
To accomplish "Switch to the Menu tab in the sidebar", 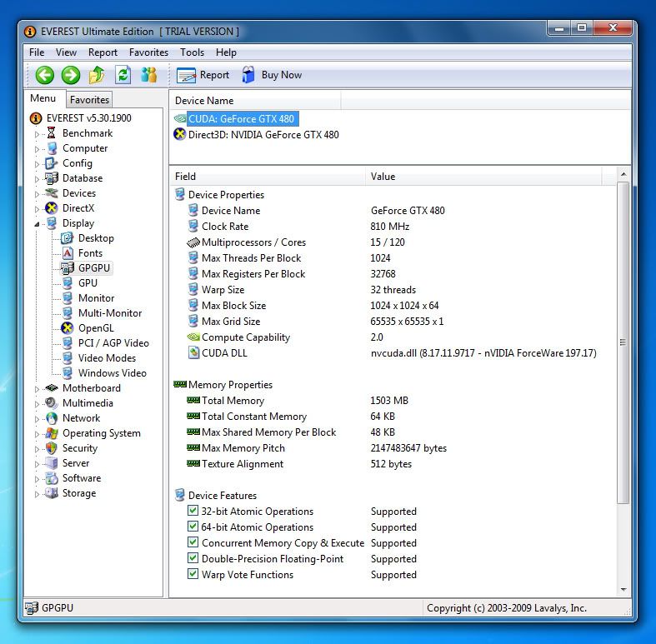I will [43, 98].
